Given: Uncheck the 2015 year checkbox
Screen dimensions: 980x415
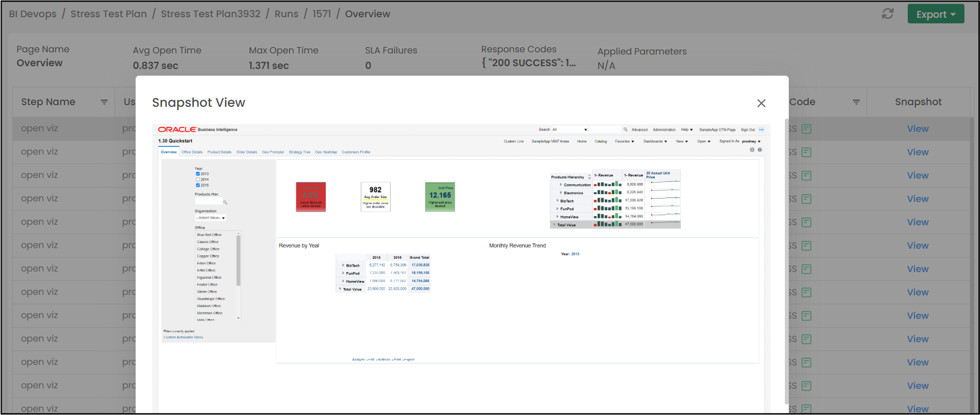Looking at the screenshot, I should (197, 185).
